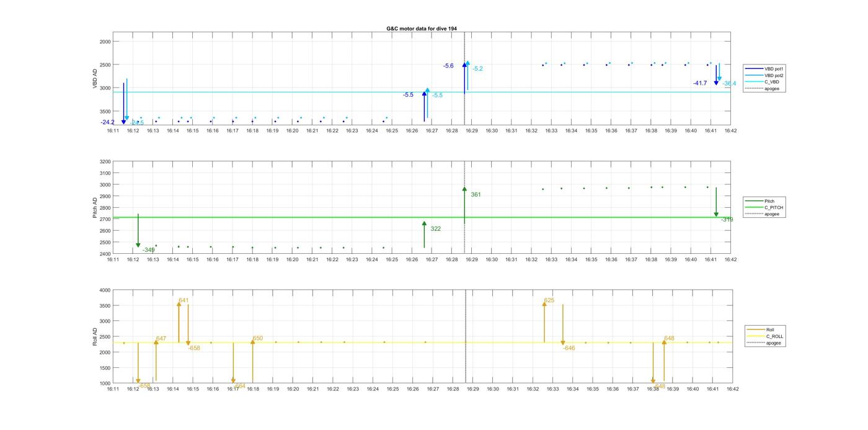Click the '-646' roll label

click(x=569, y=349)
